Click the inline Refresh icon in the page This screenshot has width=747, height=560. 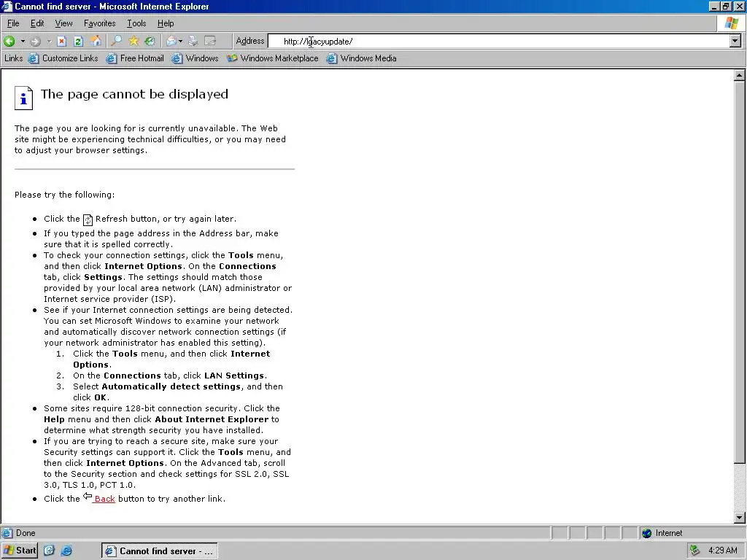point(88,219)
